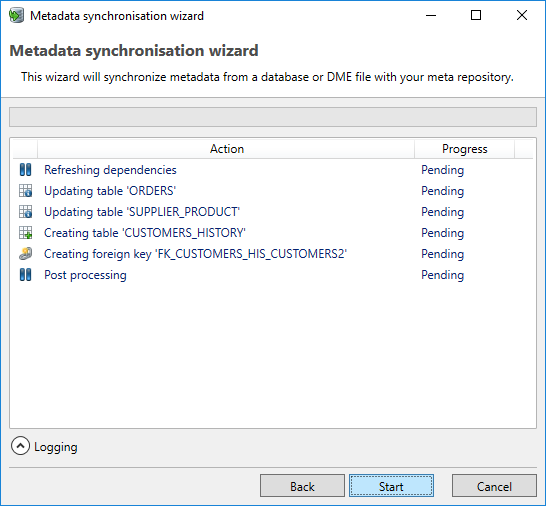The height and width of the screenshot is (506, 546).
Task: Cancel the synchronisation wizard
Action: 494,486
